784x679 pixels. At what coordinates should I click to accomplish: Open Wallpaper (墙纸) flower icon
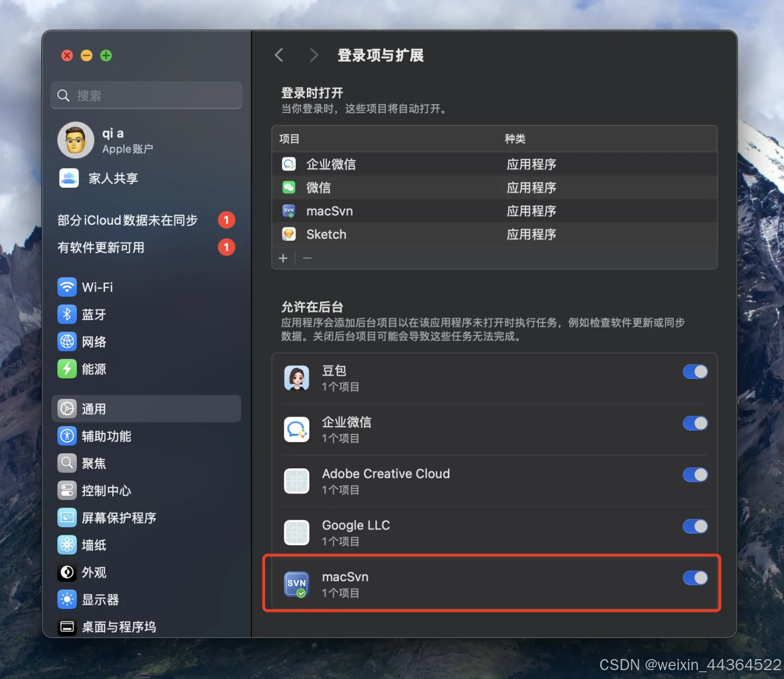67,545
